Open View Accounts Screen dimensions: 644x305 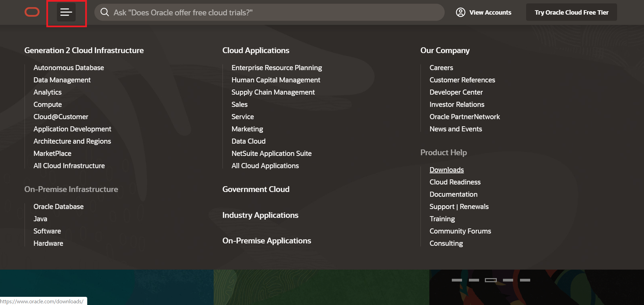point(490,12)
